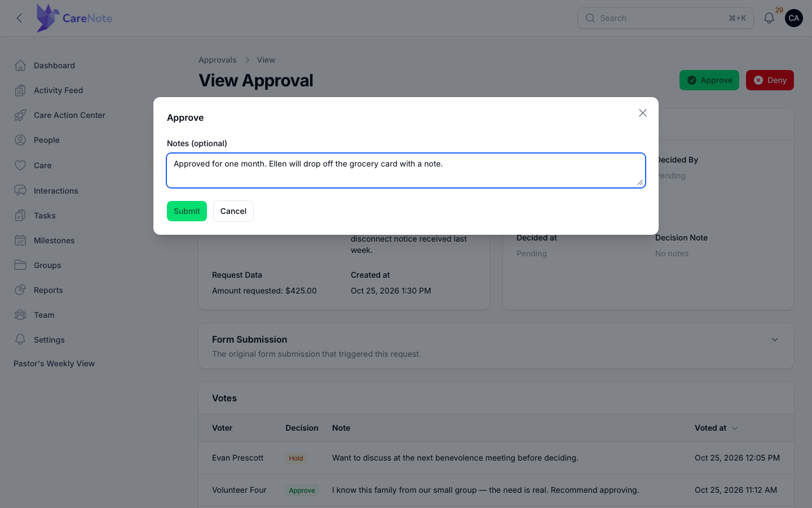Click the Tasks checklist icon
Screen dimensions: 812x508
20,216
